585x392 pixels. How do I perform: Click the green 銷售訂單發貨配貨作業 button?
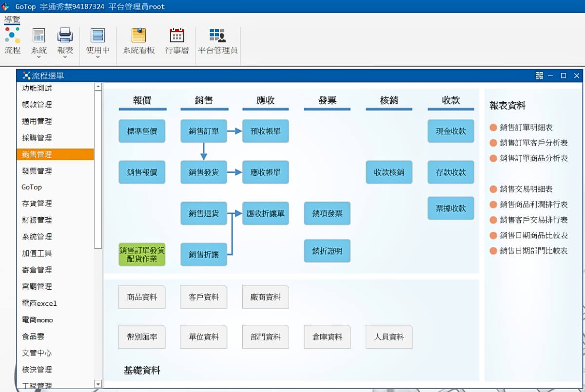click(142, 254)
